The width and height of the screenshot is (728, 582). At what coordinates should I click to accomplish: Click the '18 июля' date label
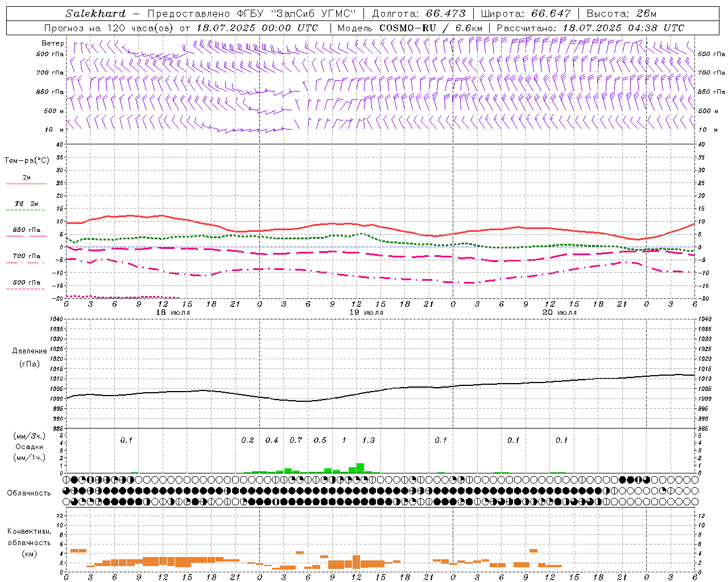[x=173, y=313]
